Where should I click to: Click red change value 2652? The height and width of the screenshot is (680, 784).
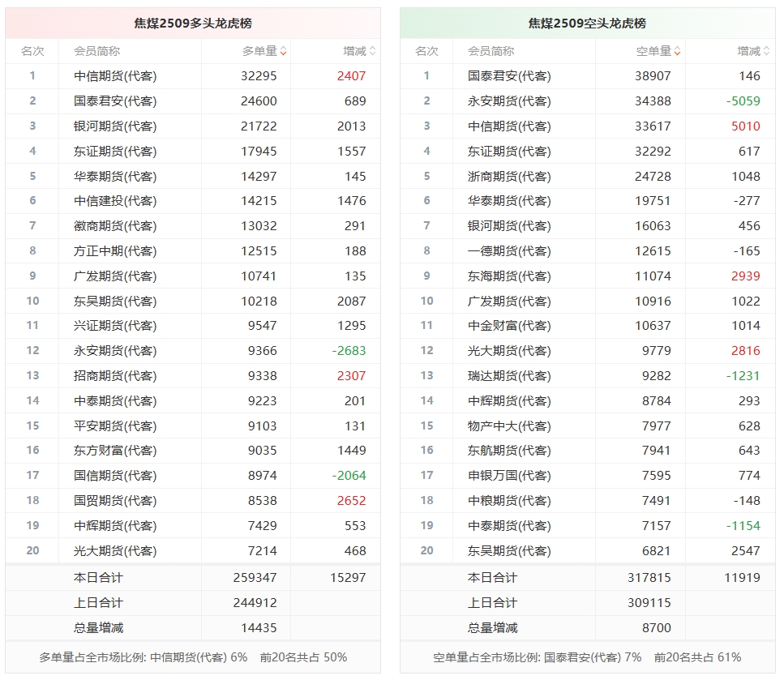352,500
